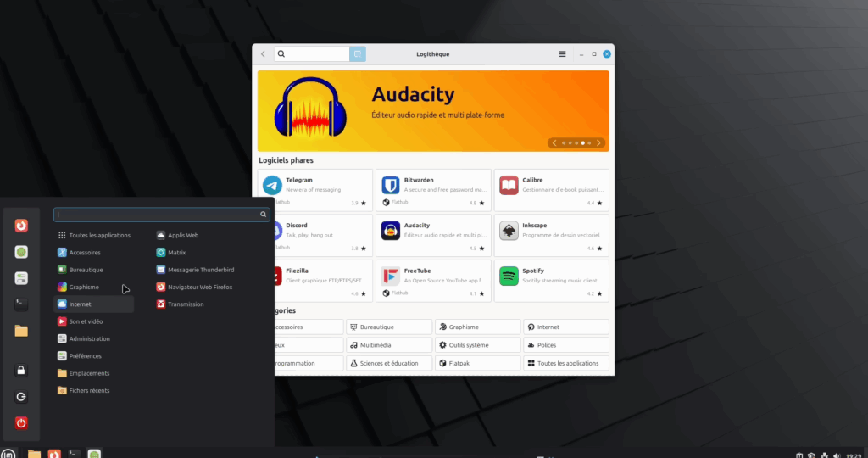Open the hamburger menu in Logithèque
The height and width of the screenshot is (458, 868).
point(562,54)
